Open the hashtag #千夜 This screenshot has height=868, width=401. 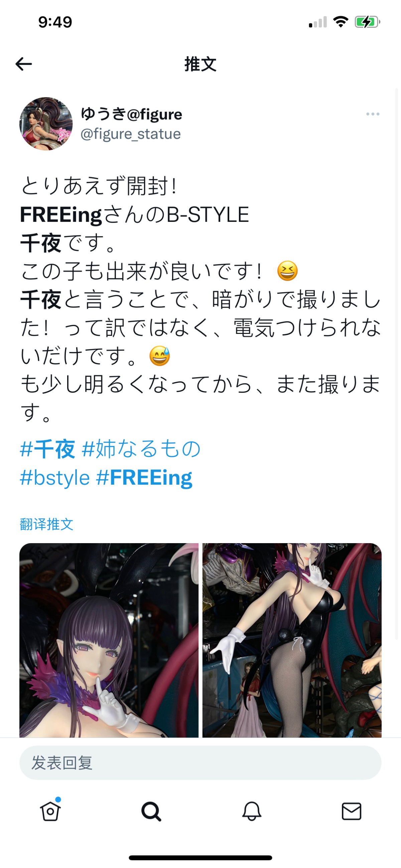point(47,449)
